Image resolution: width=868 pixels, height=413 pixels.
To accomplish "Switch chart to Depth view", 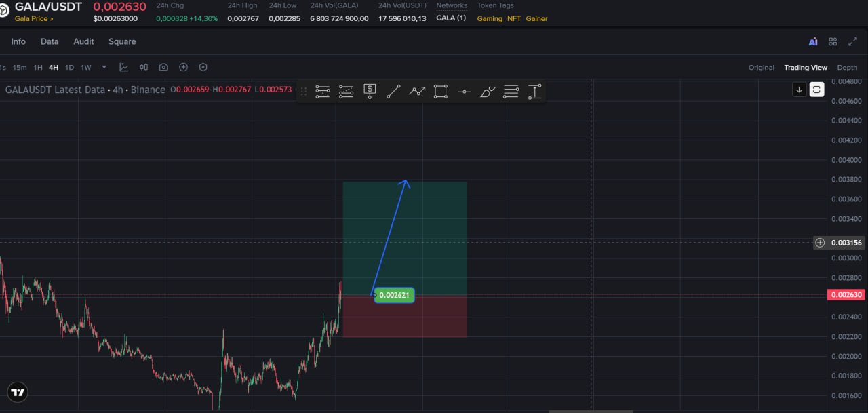I will pos(847,67).
